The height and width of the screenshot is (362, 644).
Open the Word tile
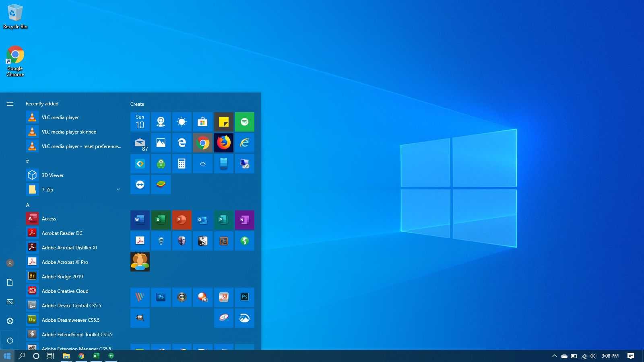coord(140,220)
